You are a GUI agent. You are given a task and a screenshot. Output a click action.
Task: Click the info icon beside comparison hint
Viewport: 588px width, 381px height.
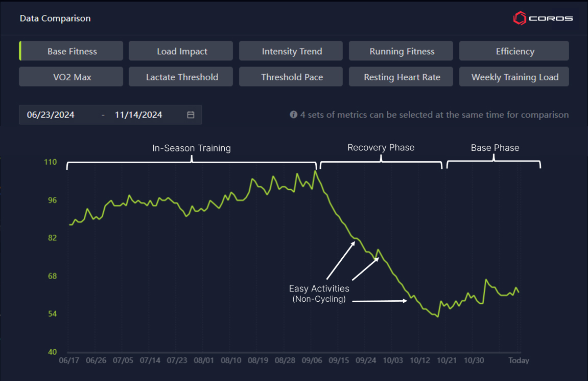pyautogui.click(x=294, y=115)
